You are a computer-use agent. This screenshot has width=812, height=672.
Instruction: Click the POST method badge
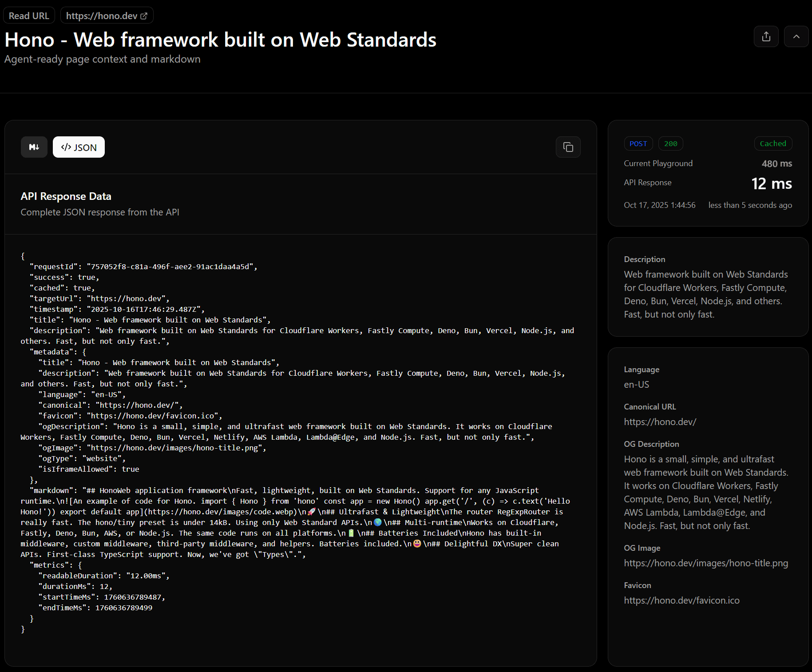pos(638,143)
